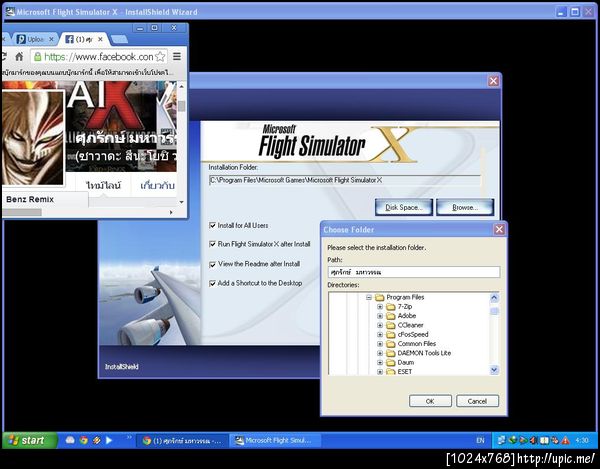The image size is (600, 469).
Task: Click the first system tray icon
Action: [501, 440]
